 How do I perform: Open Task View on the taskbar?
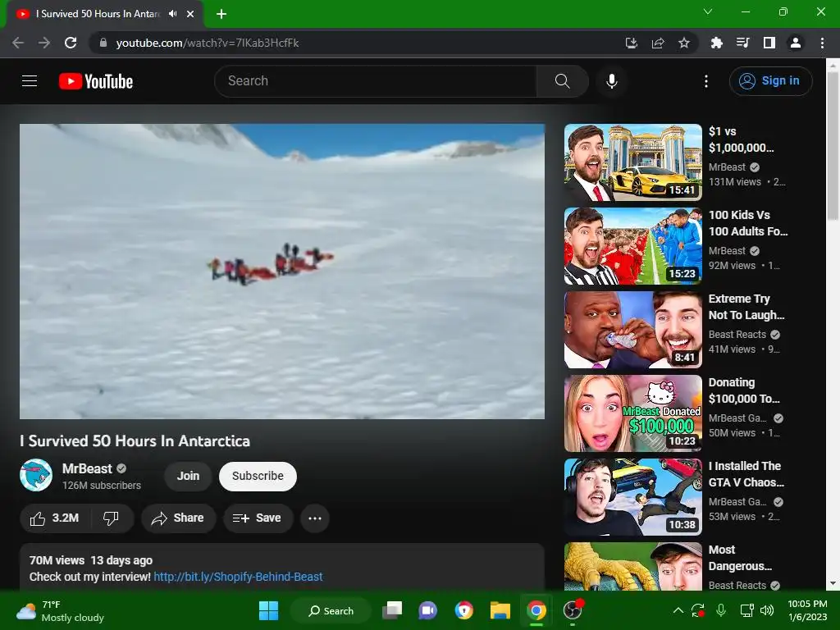392,610
